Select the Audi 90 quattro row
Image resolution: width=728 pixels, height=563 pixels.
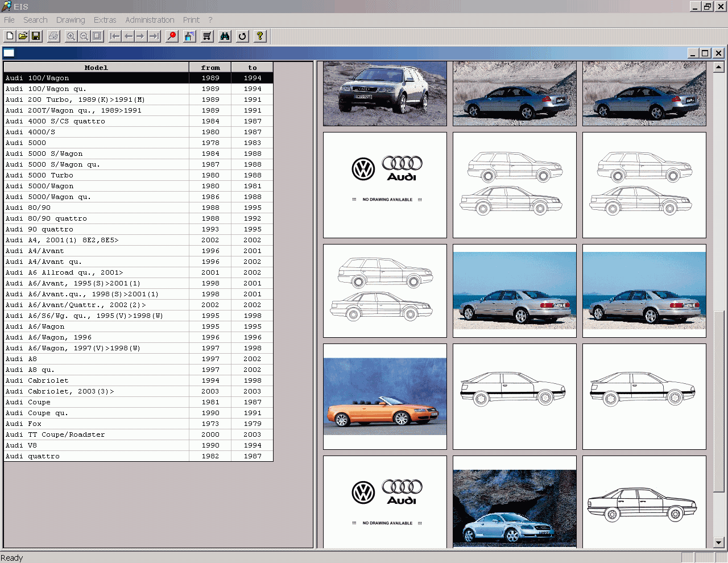tap(138, 229)
